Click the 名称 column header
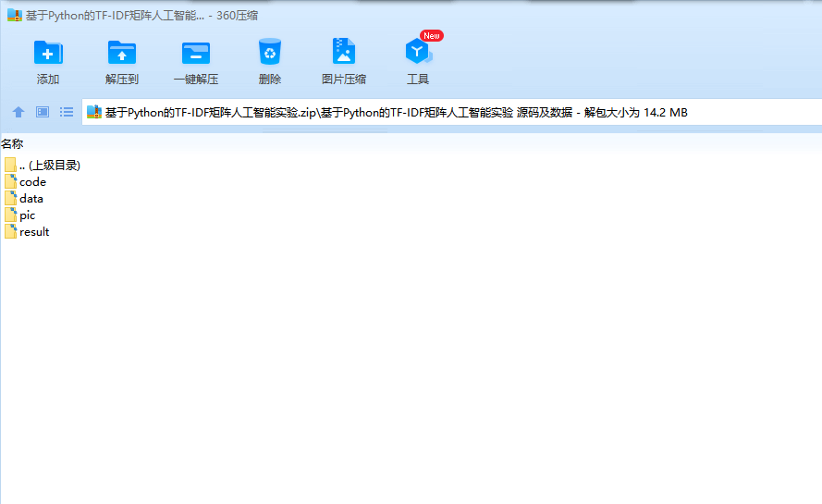The height and width of the screenshot is (504, 822). [12, 143]
